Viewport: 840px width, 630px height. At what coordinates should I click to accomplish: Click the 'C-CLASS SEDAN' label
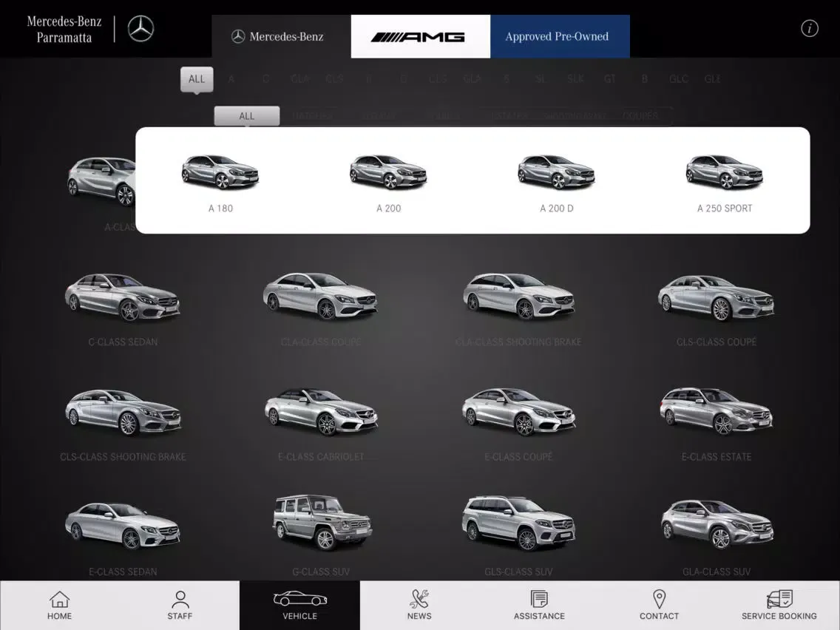point(123,342)
